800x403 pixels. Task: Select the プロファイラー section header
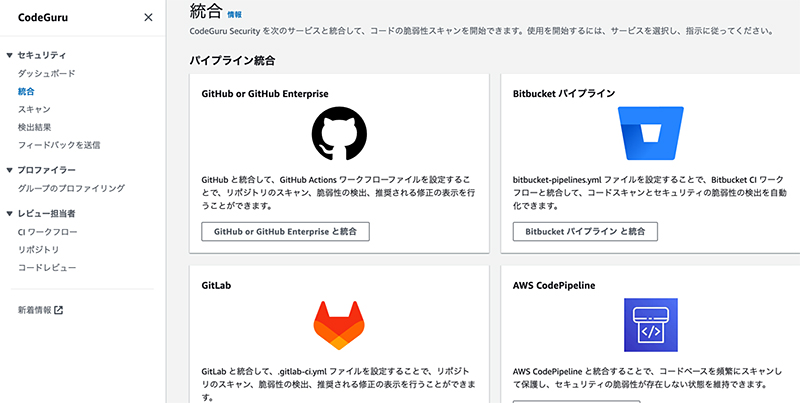pyautogui.click(x=46, y=170)
